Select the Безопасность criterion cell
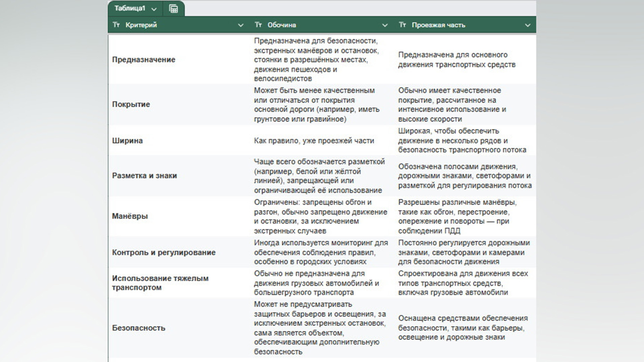The width and height of the screenshot is (644, 362). 139,328
